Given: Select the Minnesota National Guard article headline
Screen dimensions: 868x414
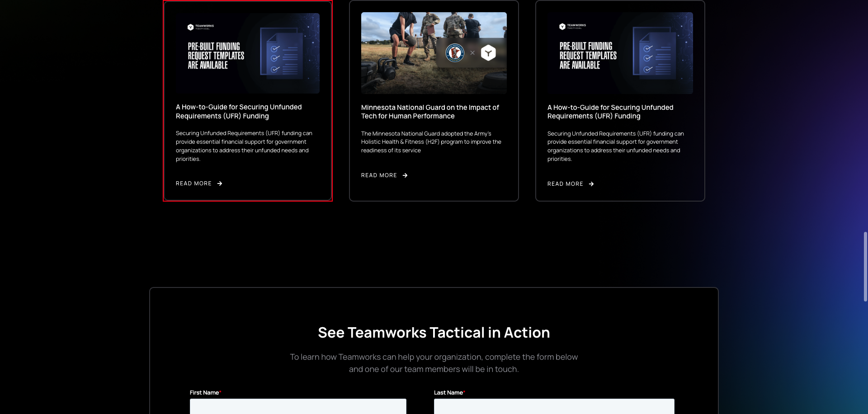Looking at the screenshot, I should [430, 112].
